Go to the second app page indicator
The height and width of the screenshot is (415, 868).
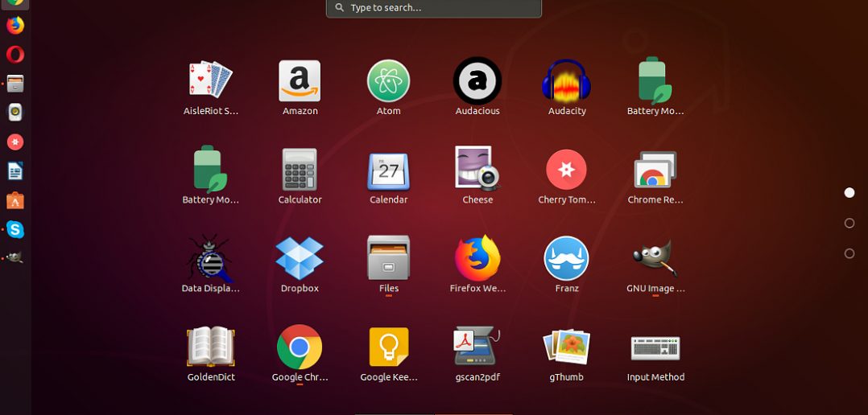[849, 223]
